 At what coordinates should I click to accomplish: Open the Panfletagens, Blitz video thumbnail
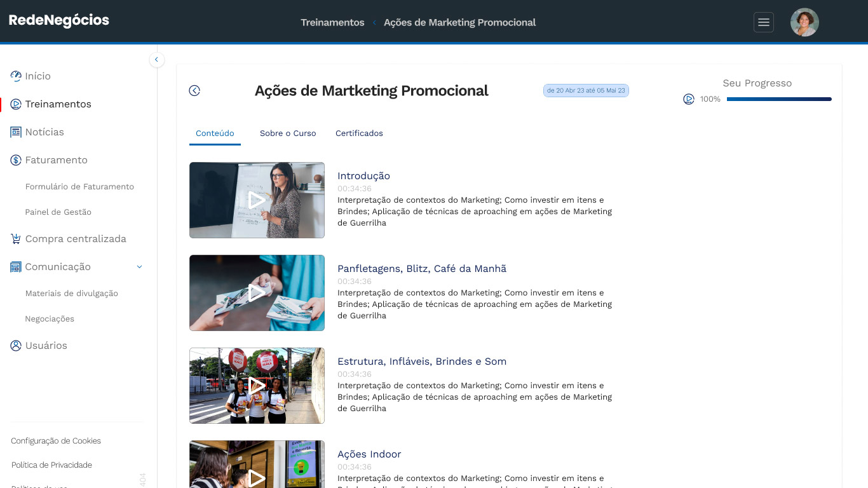[257, 293]
